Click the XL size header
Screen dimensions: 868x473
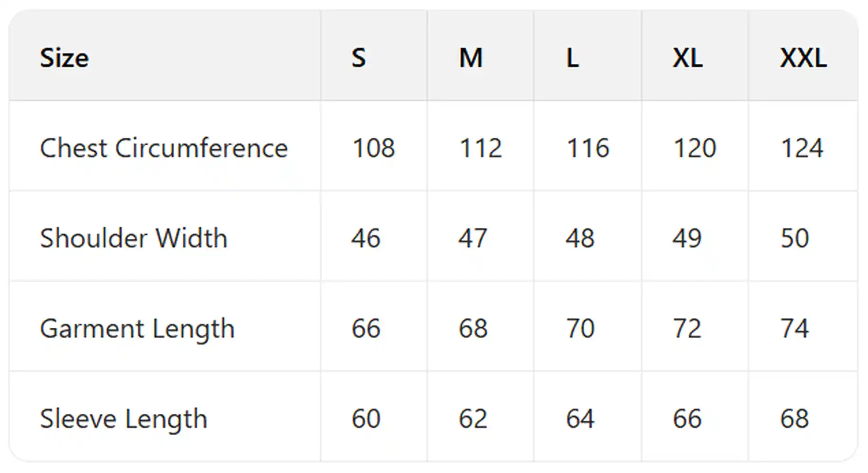pyautogui.click(x=688, y=58)
